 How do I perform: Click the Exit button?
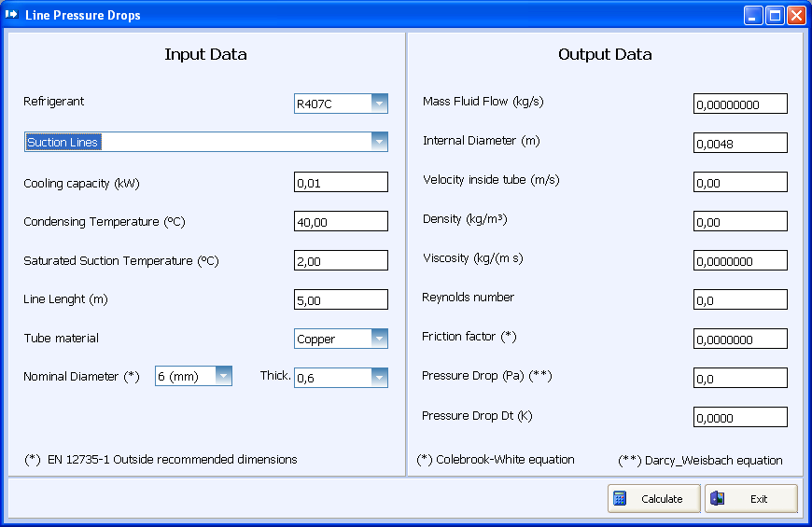click(x=751, y=498)
